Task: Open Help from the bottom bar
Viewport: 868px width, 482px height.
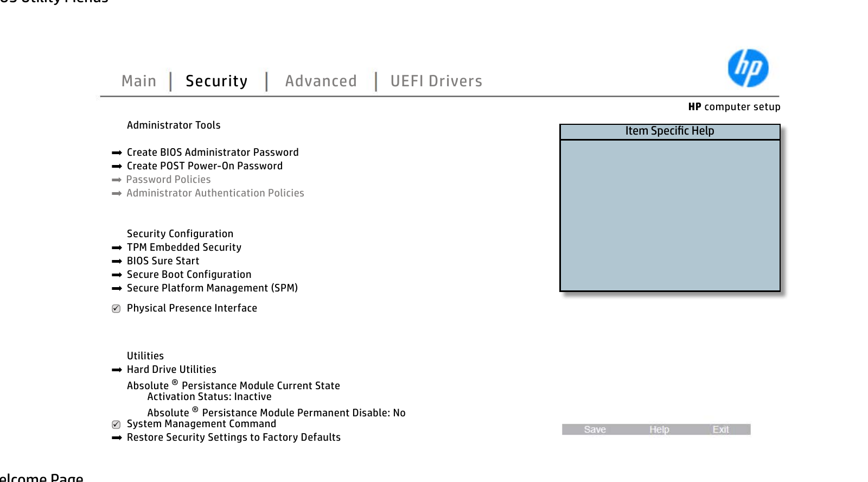Action: tap(659, 429)
